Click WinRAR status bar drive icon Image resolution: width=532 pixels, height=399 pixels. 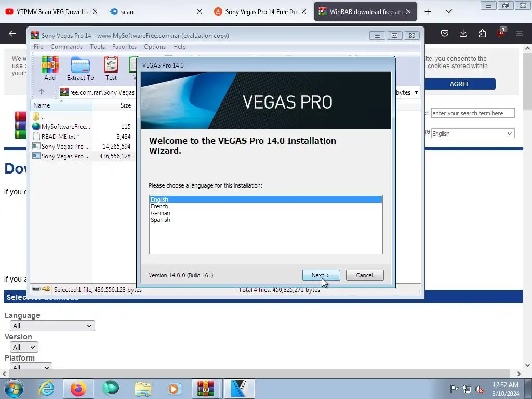click(x=36, y=289)
